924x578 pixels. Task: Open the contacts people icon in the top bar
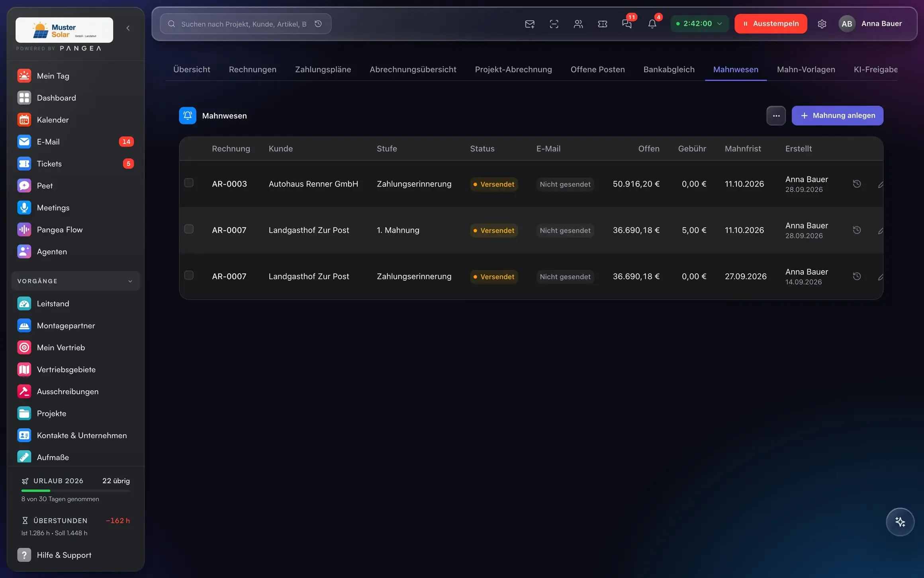(578, 24)
